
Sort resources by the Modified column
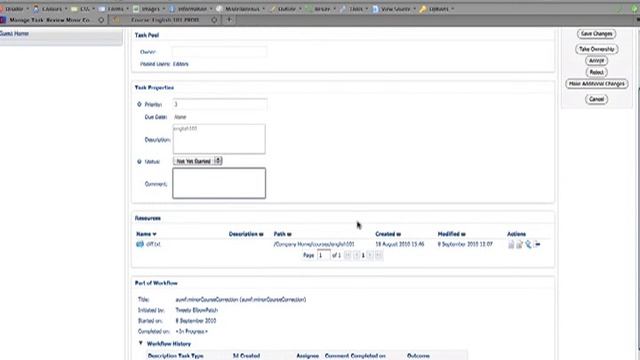451,234
